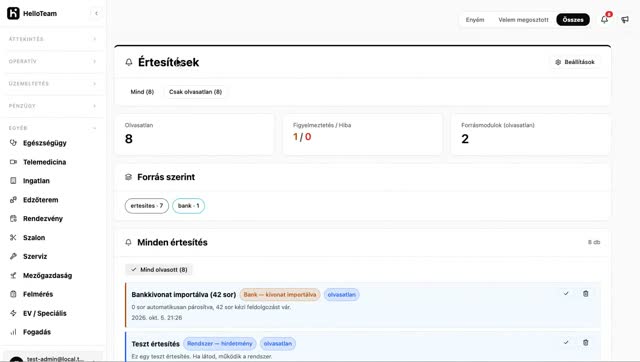Expand the OPERATÍV sidebar section
640x362 pixels.
tap(52, 61)
